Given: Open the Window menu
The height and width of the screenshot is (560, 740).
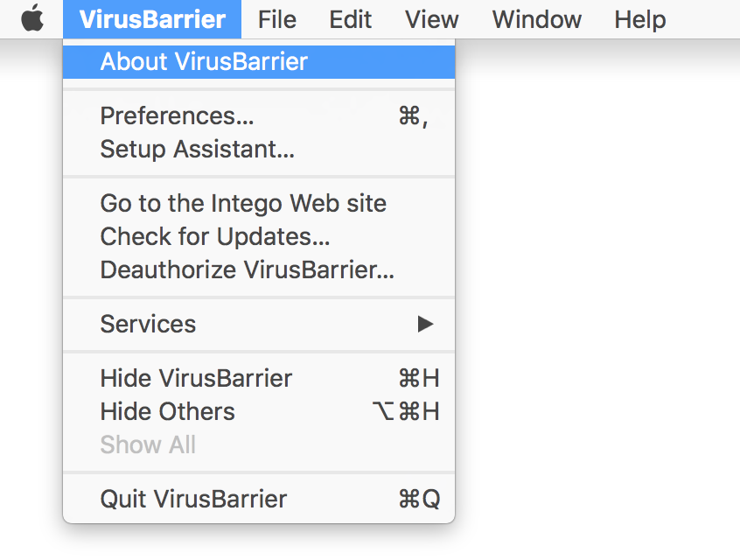Looking at the screenshot, I should pos(536,19).
